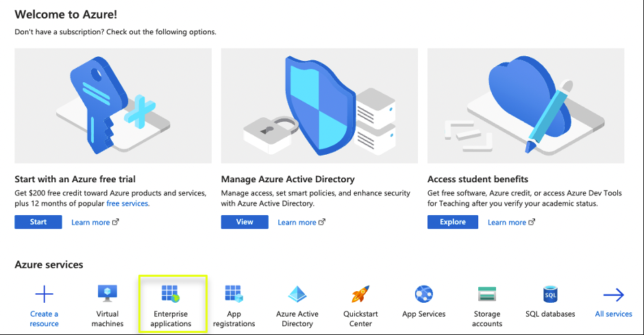Image resolution: width=644 pixels, height=335 pixels.
Task: Click the SQL databases label text
Action: tap(550, 314)
